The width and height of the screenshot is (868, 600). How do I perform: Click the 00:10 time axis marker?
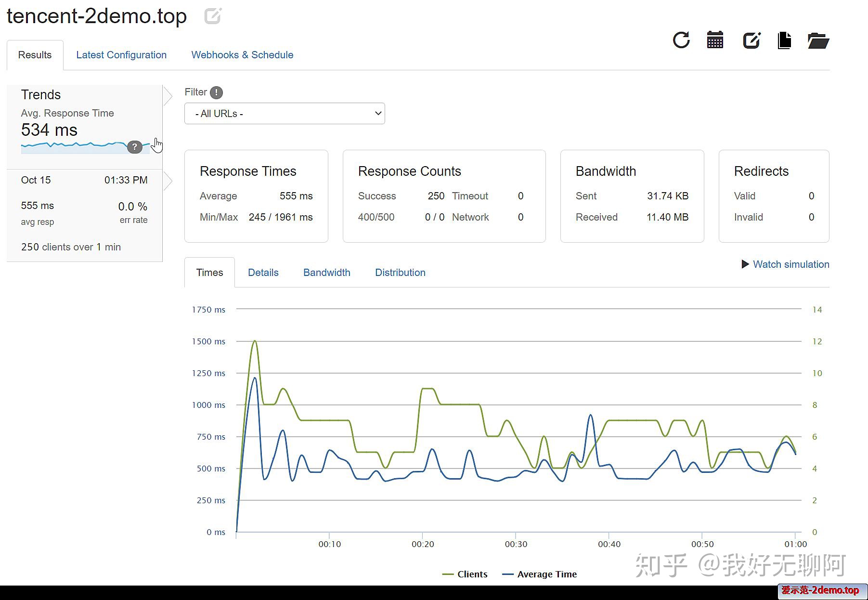[x=329, y=544]
